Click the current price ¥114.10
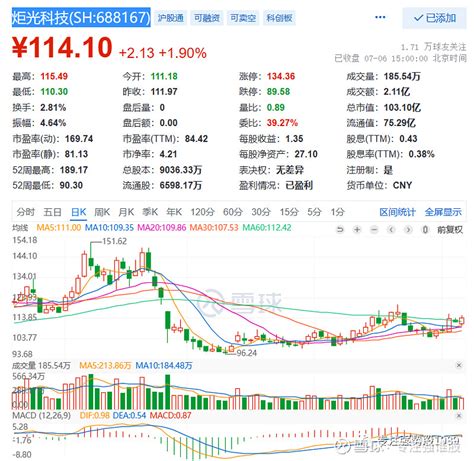 62,48
